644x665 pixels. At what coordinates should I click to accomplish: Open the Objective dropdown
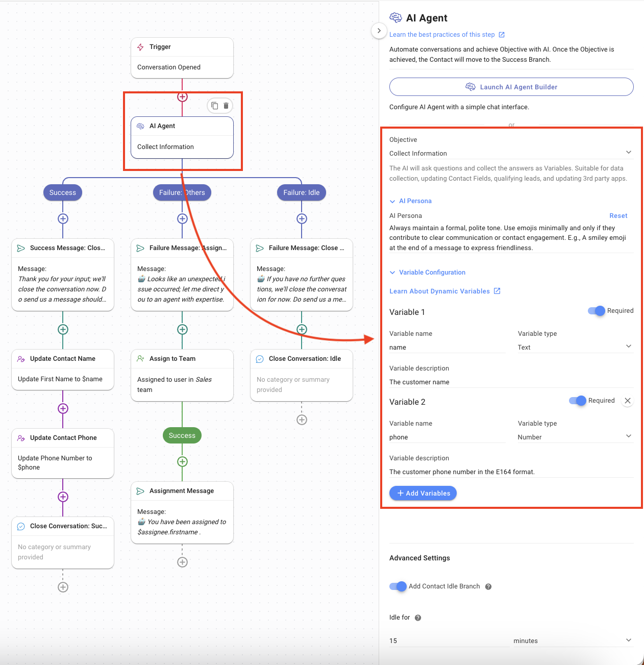click(x=510, y=153)
